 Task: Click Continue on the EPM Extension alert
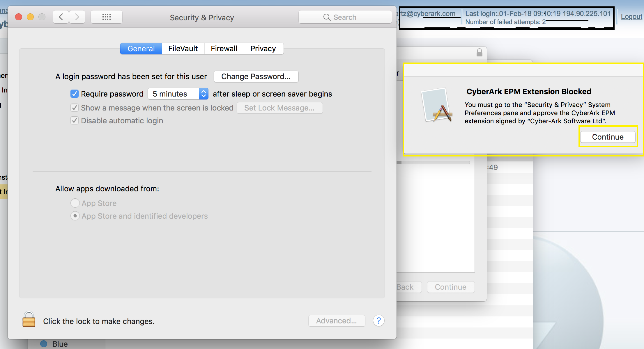point(608,137)
